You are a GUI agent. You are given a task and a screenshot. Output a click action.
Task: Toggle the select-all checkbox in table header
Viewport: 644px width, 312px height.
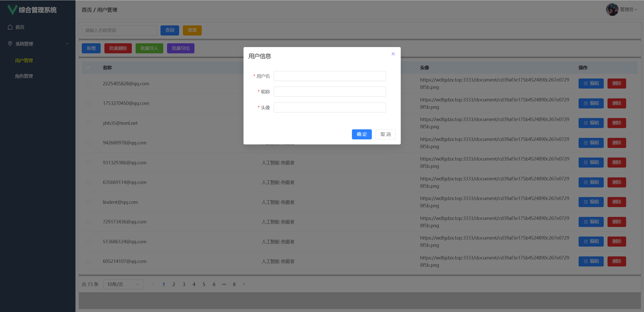tap(88, 67)
